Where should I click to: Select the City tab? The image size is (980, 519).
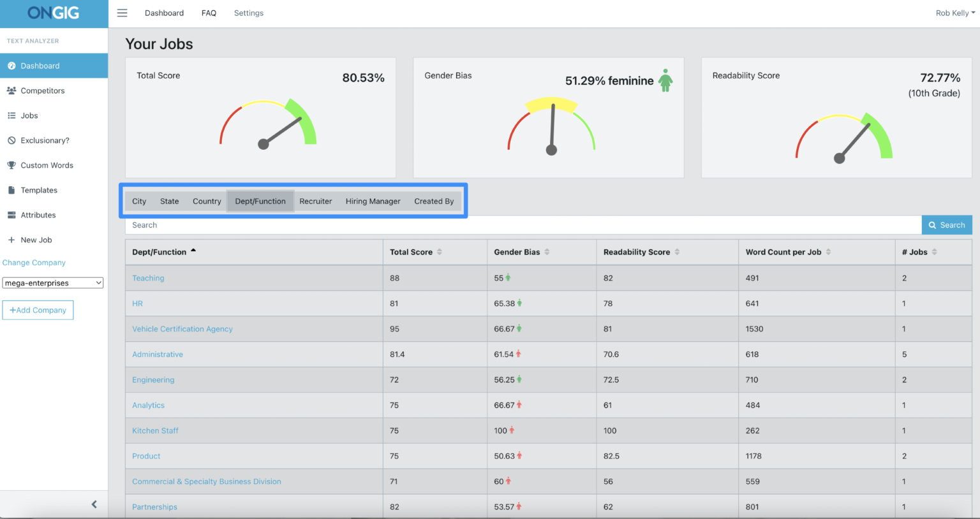pyautogui.click(x=138, y=201)
